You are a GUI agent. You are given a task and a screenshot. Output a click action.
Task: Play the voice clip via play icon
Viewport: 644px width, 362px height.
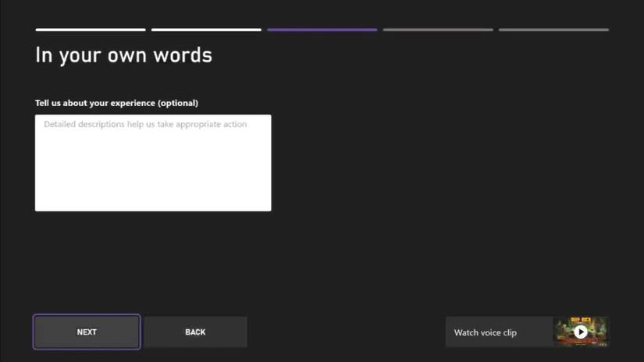pos(580,332)
